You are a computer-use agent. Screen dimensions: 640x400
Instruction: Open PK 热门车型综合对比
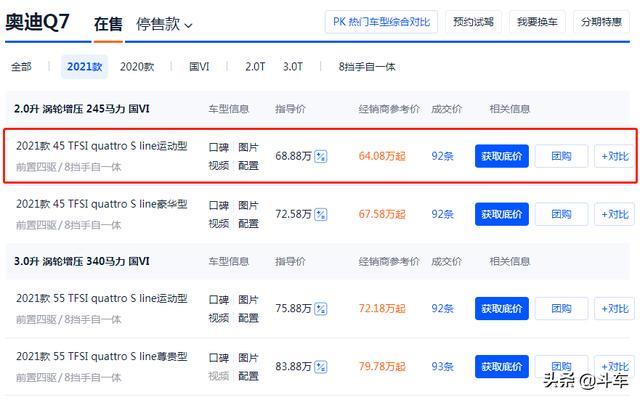click(381, 22)
